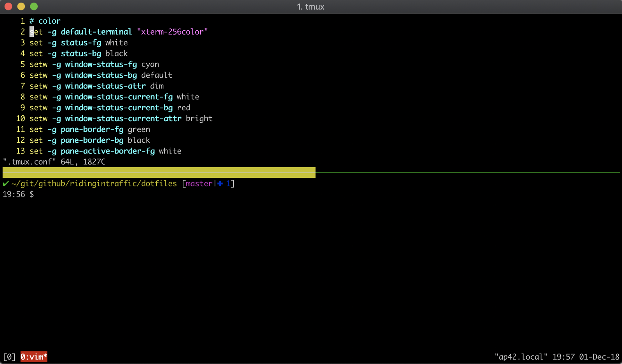Screen dimensions: 622x364
Task: Click the blue plus symbol beside master
Action: coord(220,183)
